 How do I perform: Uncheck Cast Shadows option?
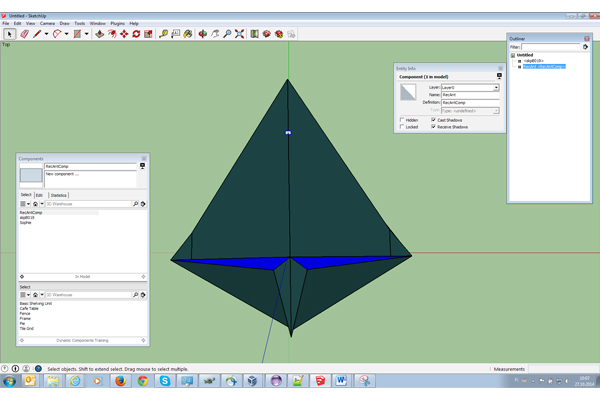433,120
